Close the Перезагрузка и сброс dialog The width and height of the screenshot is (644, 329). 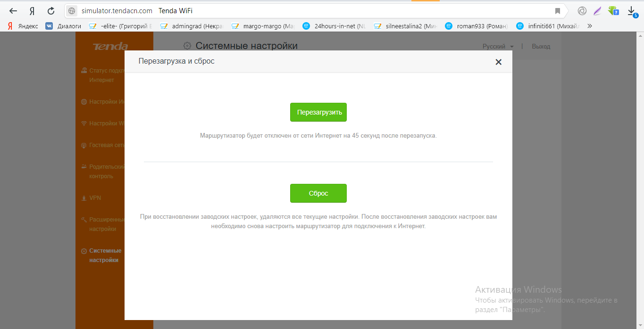click(498, 62)
